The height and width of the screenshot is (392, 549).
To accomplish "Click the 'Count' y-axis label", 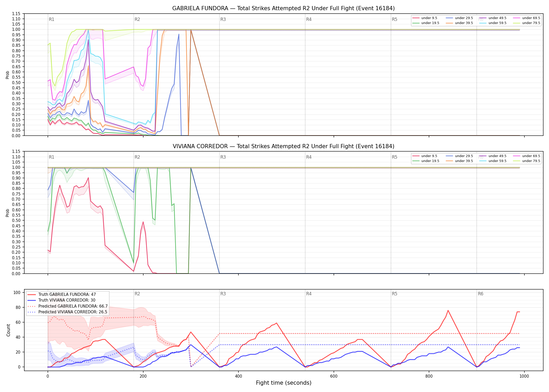I will [x=8, y=330].
